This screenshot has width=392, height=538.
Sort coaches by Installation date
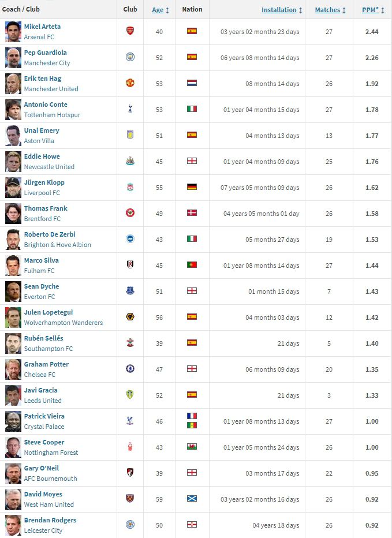(x=279, y=10)
